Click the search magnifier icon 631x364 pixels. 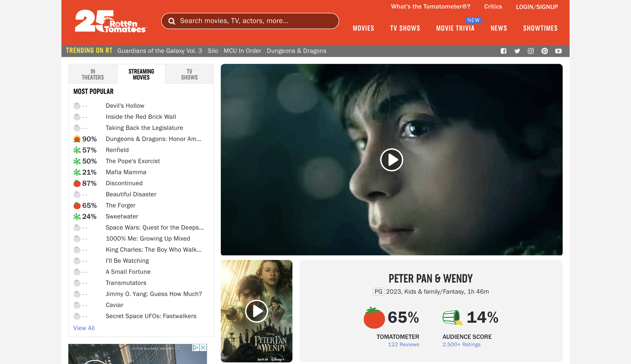pyautogui.click(x=172, y=21)
